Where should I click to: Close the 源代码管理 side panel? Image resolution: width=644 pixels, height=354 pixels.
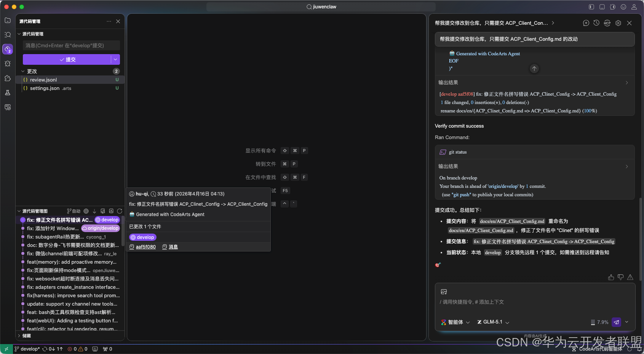tap(118, 21)
